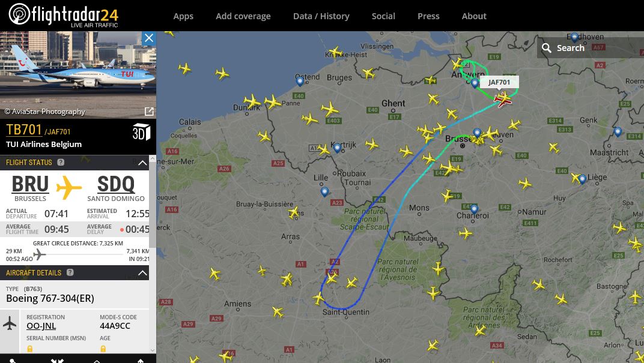Image resolution: width=644 pixels, height=363 pixels.
Task: Click the search magnifier icon
Action: click(546, 48)
